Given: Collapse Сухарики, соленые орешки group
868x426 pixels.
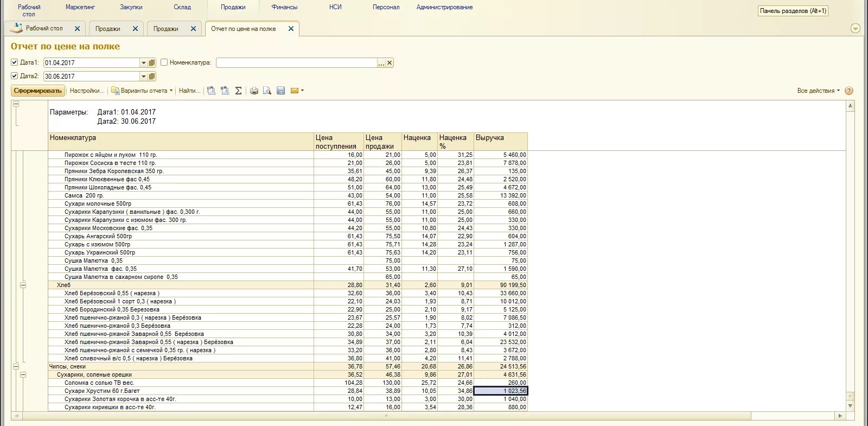Looking at the screenshot, I should (x=23, y=374).
